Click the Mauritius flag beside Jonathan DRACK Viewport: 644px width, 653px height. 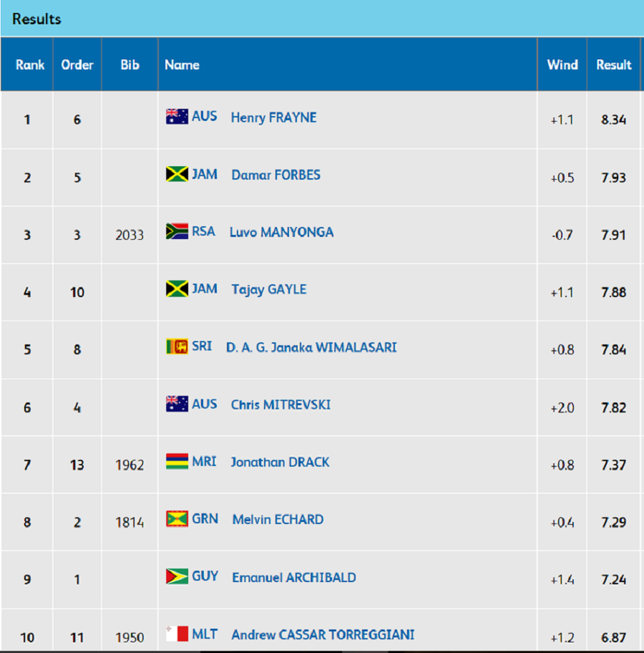(x=177, y=461)
